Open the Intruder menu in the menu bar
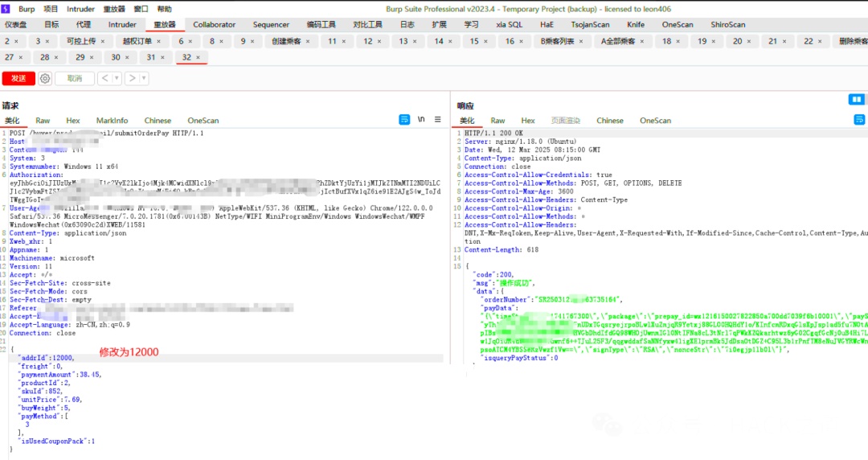The width and height of the screenshot is (868, 460). coord(81,9)
